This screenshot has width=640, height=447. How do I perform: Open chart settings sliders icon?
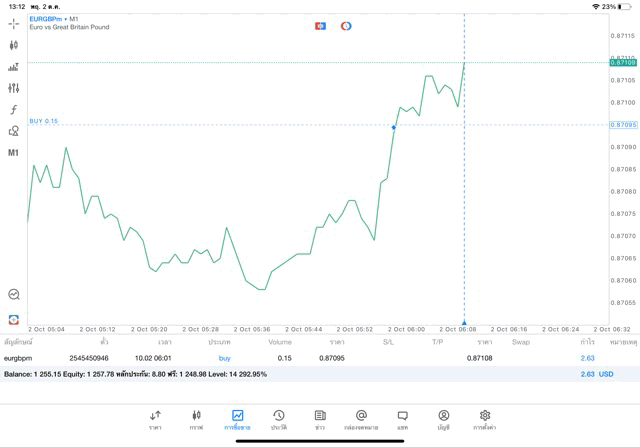point(13,88)
